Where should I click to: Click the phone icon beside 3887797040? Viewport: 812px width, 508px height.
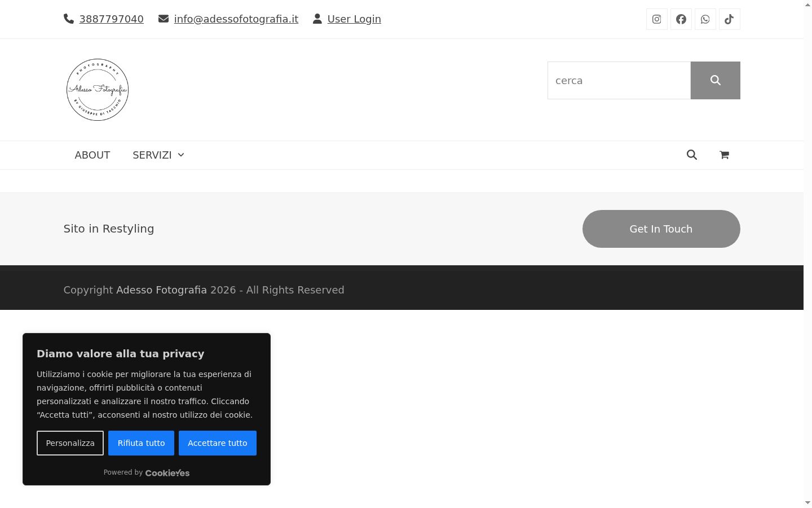click(x=69, y=19)
